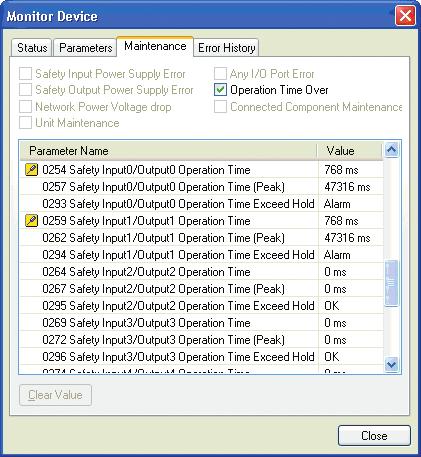Viewport: 421px width, 457px height.
Task: Toggle Connected Component Maintenance checkbox
Action: point(220,107)
